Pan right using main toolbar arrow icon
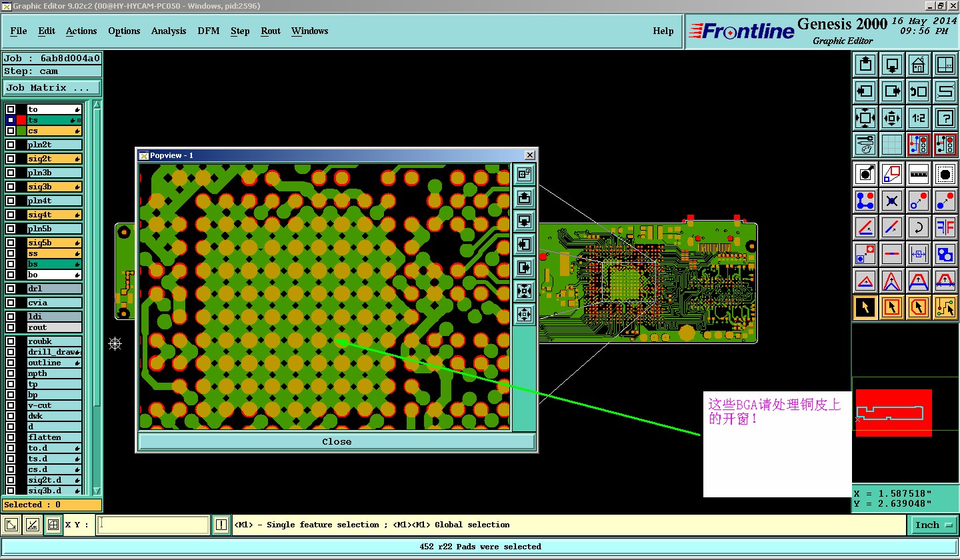 892,91
